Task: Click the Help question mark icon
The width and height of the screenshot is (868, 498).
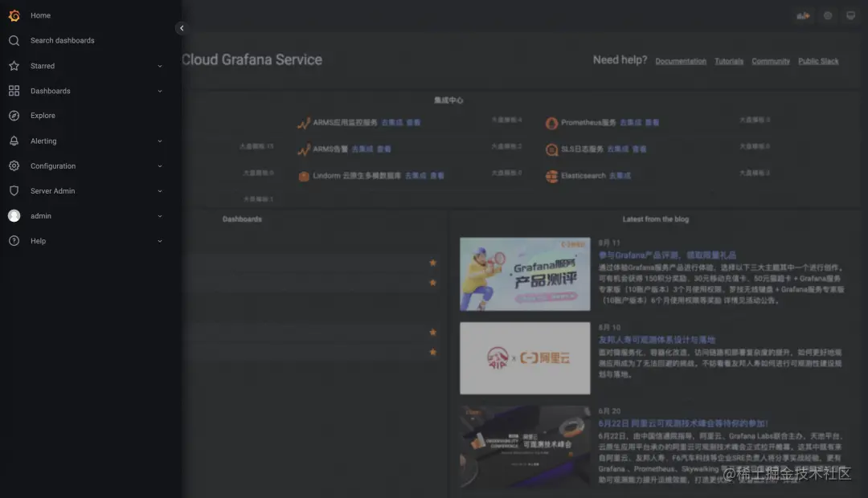Action: [14, 241]
